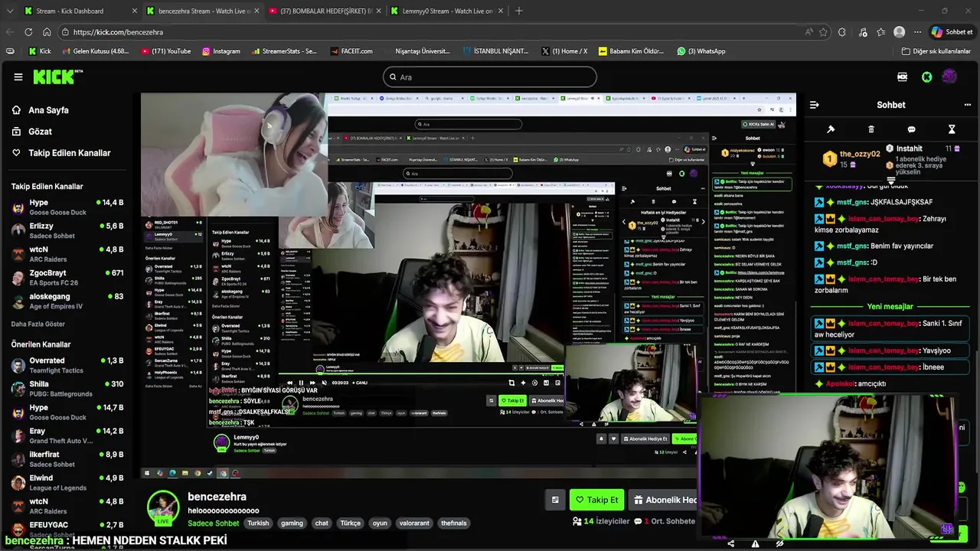Open a new browser tab
980x551 pixels.
518,11
